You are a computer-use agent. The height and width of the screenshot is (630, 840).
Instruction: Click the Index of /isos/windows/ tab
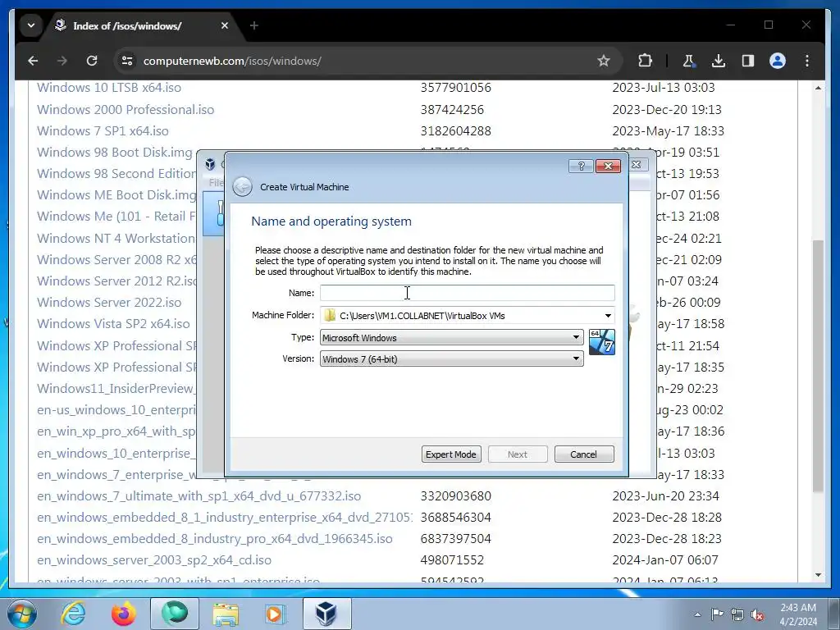143,25
